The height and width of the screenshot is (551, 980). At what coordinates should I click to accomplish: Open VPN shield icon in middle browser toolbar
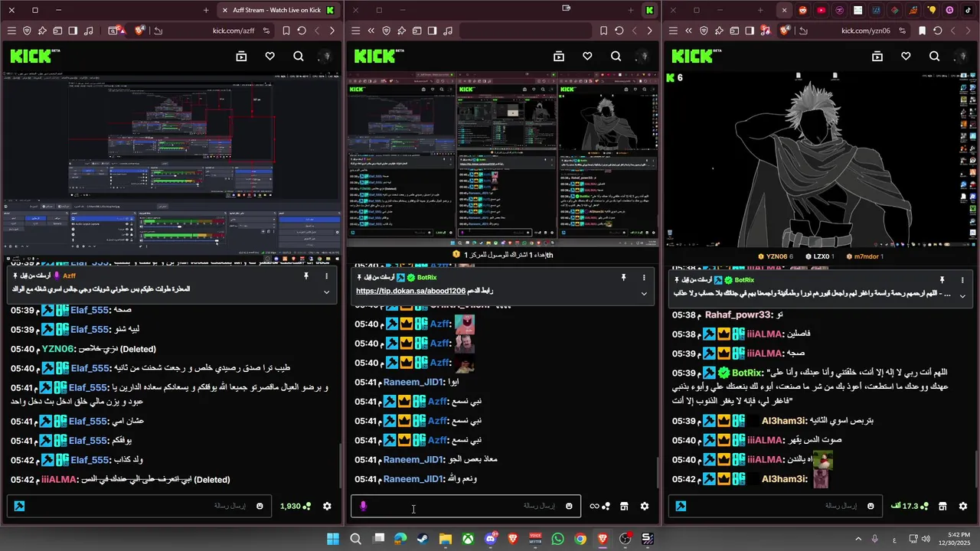386,31
